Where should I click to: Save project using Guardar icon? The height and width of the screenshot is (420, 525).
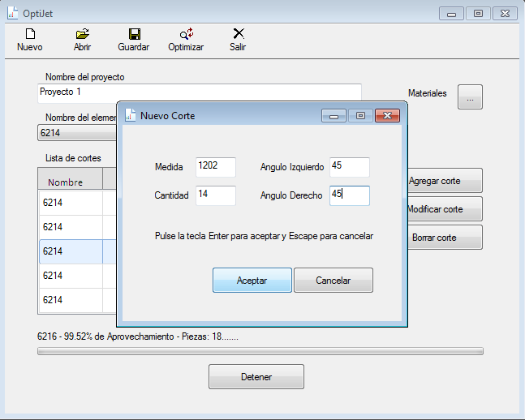tap(134, 34)
